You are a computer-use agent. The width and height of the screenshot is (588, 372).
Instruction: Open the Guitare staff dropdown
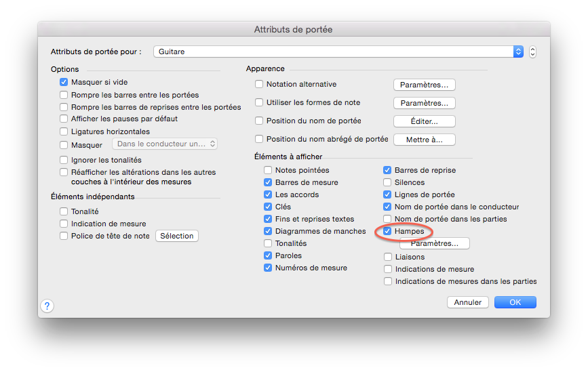(x=338, y=51)
